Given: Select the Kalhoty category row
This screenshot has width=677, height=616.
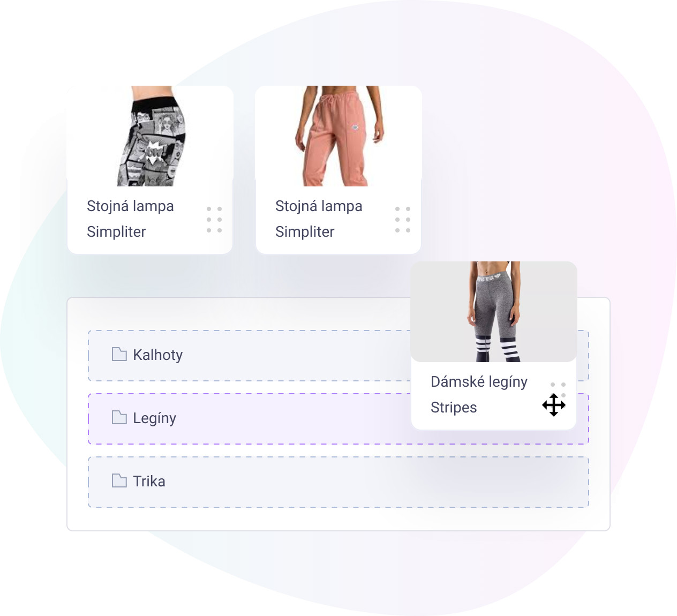Looking at the screenshot, I should (338, 356).
